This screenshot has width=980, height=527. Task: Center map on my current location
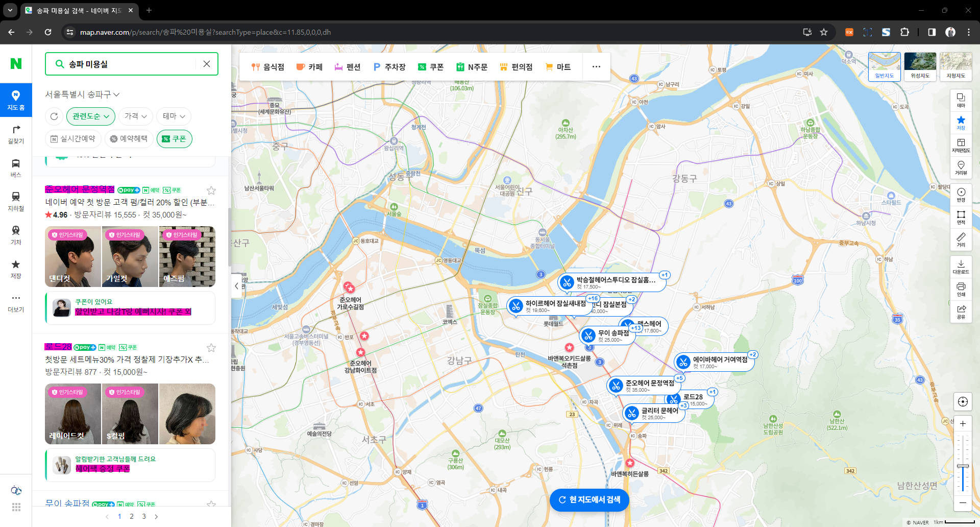pos(963,401)
